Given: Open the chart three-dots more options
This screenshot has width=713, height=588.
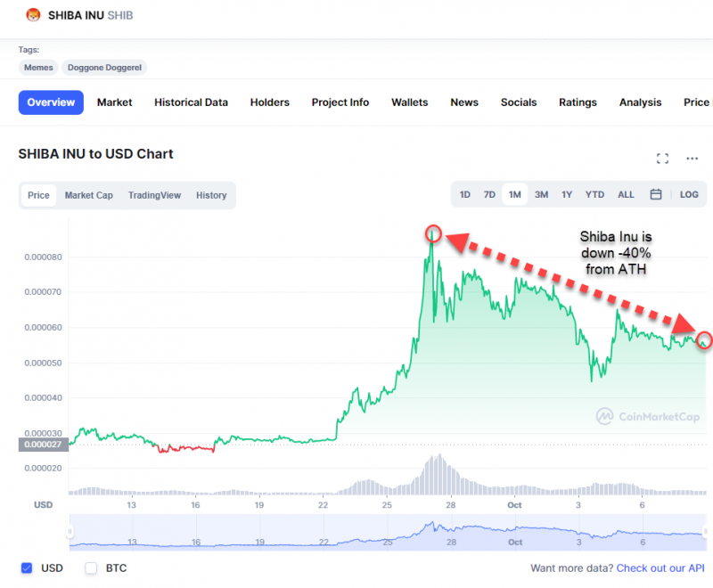Looking at the screenshot, I should pos(693,158).
